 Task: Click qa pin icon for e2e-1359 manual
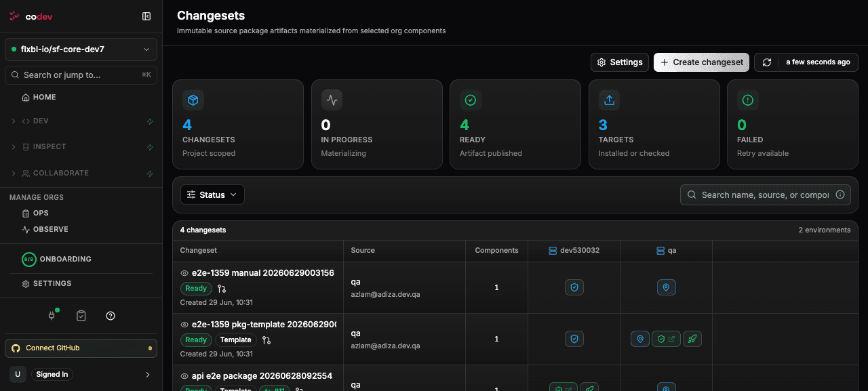[667, 287]
